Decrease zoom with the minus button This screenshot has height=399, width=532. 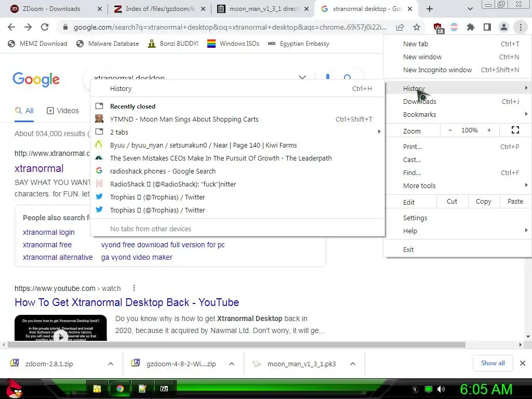pyautogui.click(x=450, y=130)
